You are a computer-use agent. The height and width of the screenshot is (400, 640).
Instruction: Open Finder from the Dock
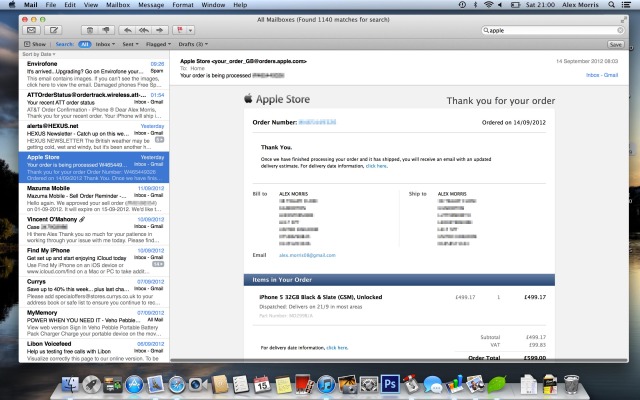pyautogui.click(x=70, y=384)
